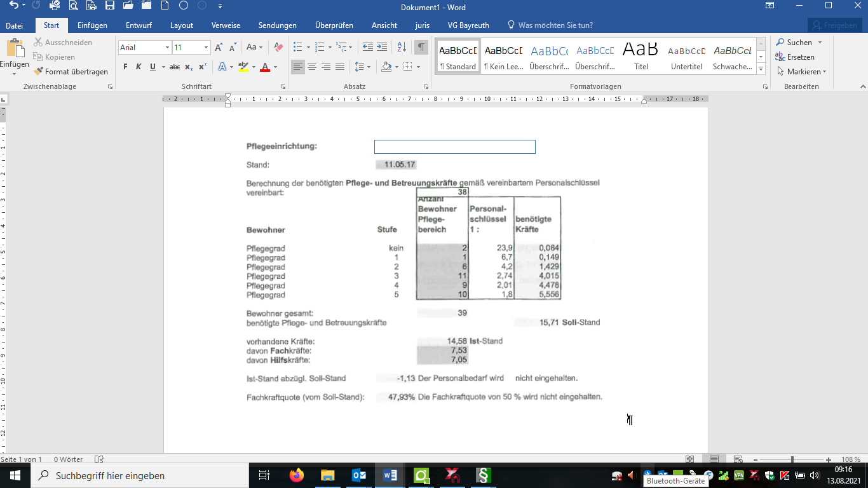Click the shading paint bucket icon
The image size is (868, 488).
coord(386,67)
